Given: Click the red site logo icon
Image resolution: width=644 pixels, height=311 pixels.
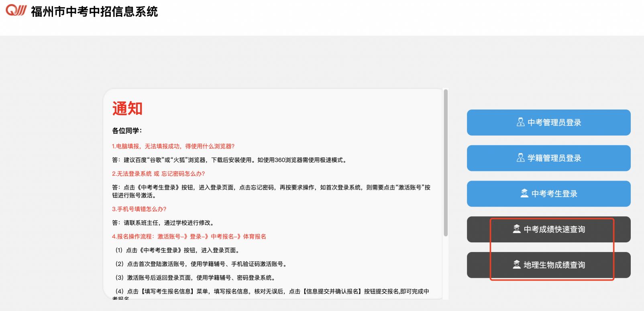Looking at the screenshot, I should (x=16, y=10).
